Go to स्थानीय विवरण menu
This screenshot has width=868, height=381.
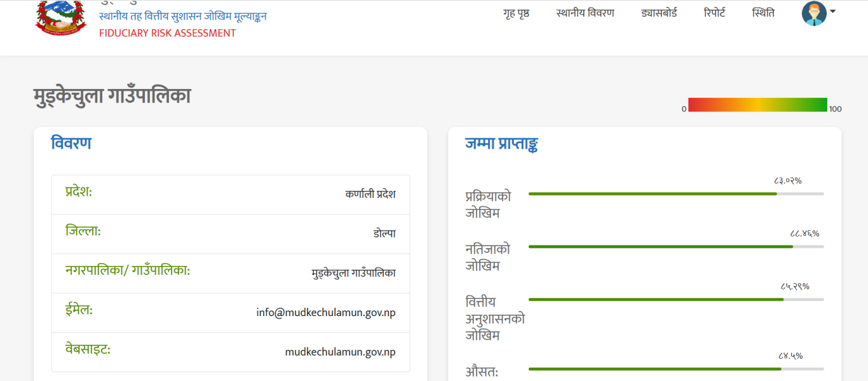coord(585,13)
